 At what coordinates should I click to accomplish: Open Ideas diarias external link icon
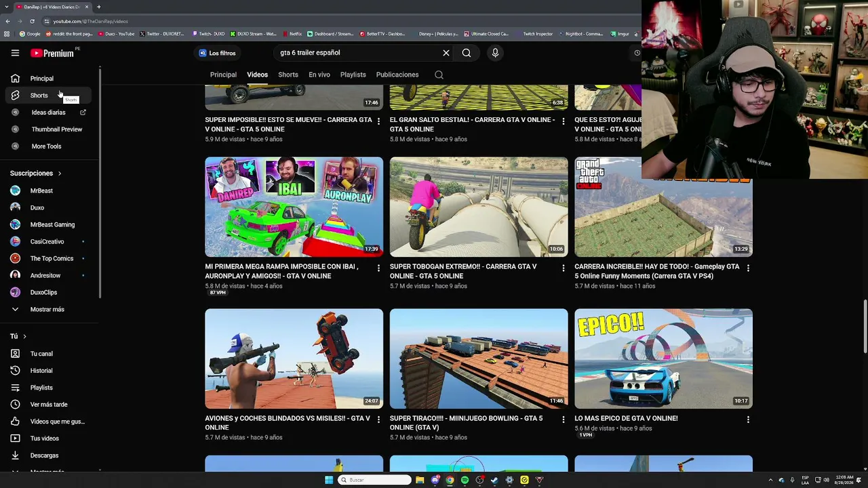pyautogui.click(x=83, y=113)
